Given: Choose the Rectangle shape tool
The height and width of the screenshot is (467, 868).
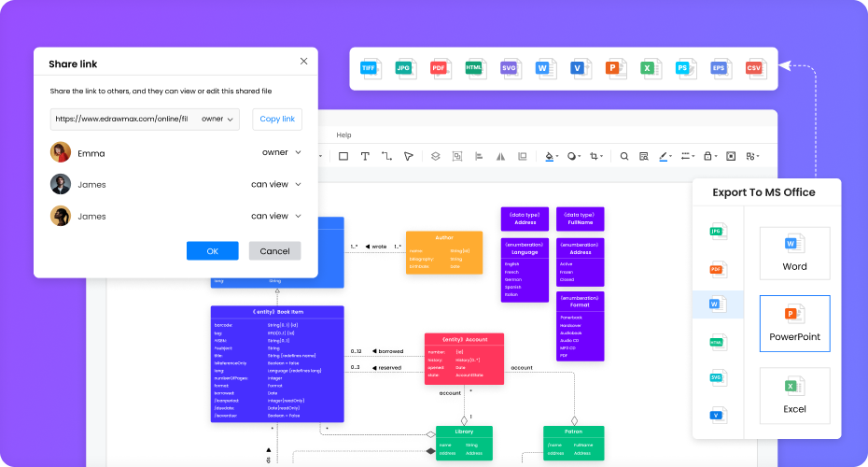Looking at the screenshot, I should pyautogui.click(x=343, y=156).
